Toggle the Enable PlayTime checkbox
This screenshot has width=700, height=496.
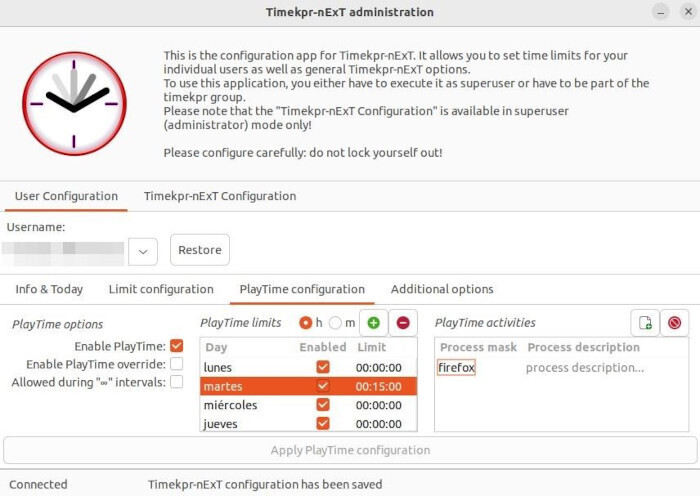176,346
